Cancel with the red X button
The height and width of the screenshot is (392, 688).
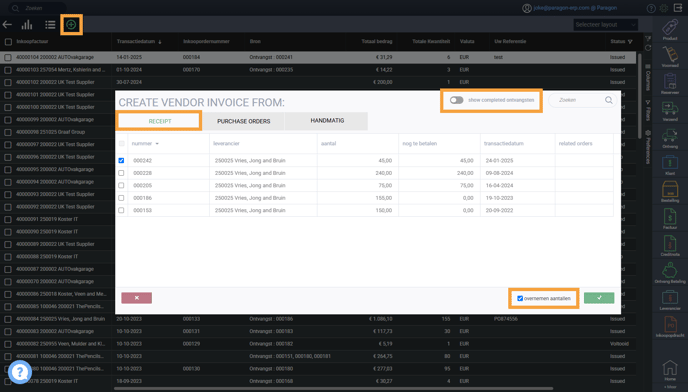[136, 298]
